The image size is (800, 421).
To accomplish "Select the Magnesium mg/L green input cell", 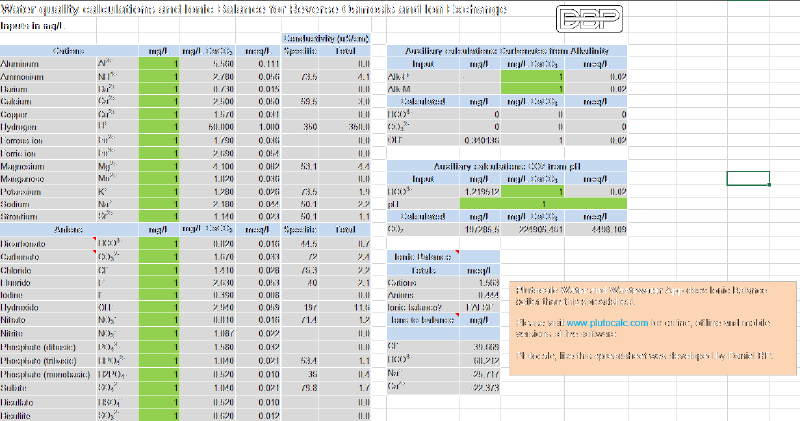I will [x=159, y=166].
